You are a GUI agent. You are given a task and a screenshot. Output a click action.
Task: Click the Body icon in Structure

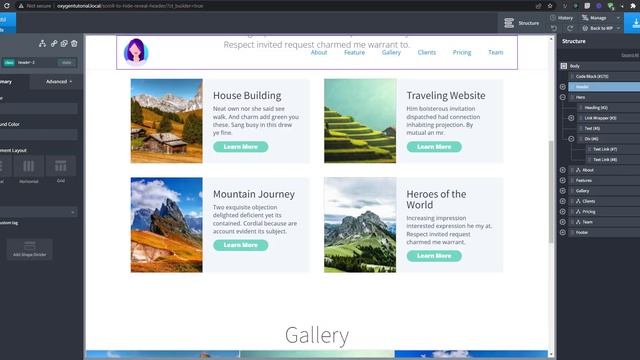tap(564, 66)
